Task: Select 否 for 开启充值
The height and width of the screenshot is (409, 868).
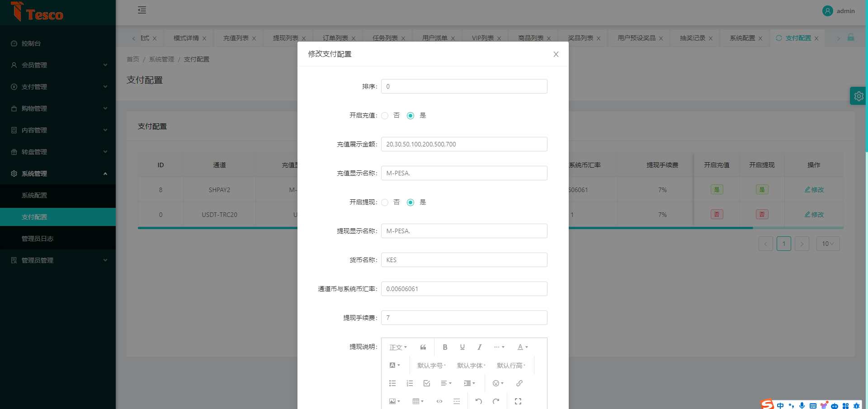Action: 385,116
